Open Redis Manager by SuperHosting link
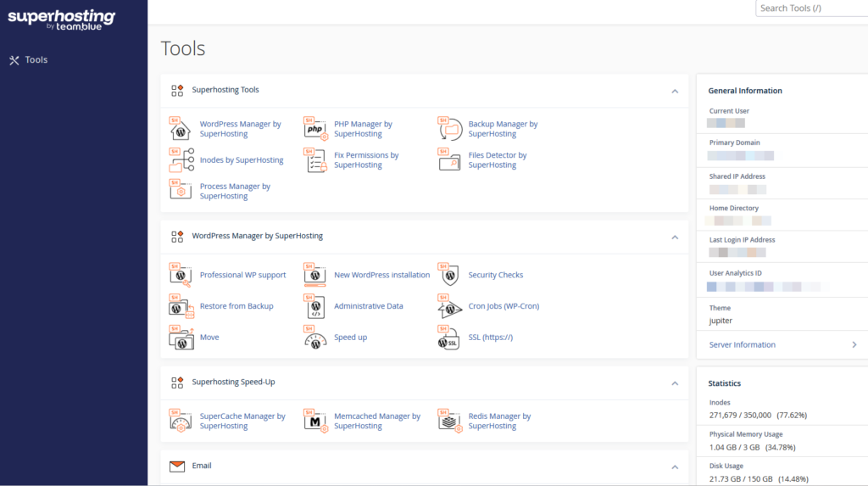 coord(499,421)
